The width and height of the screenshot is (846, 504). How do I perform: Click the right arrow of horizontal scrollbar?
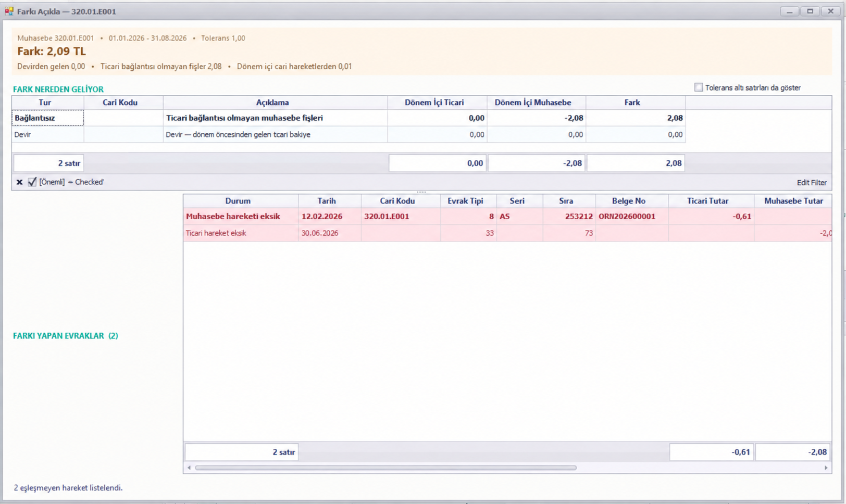click(826, 468)
